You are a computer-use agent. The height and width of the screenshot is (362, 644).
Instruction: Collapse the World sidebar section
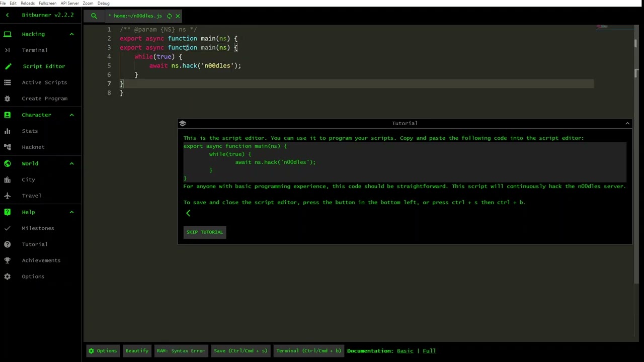click(71, 163)
